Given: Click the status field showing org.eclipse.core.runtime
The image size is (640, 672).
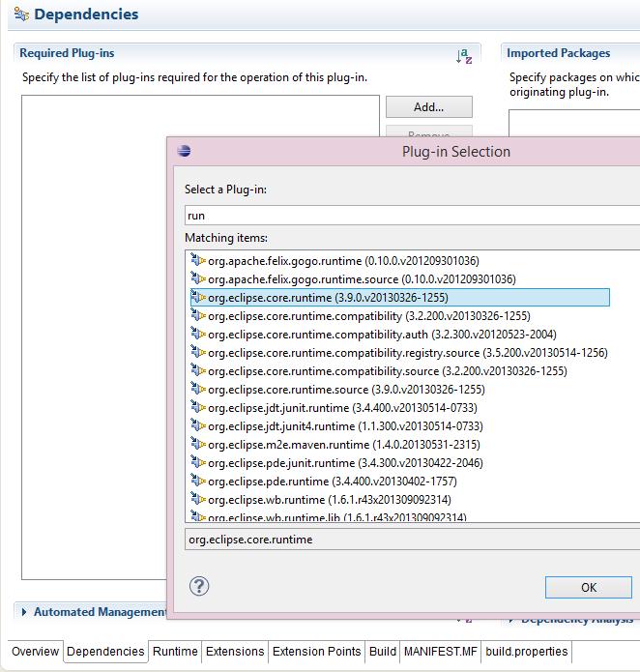Looking at the screenshot, I should (412, 540).
